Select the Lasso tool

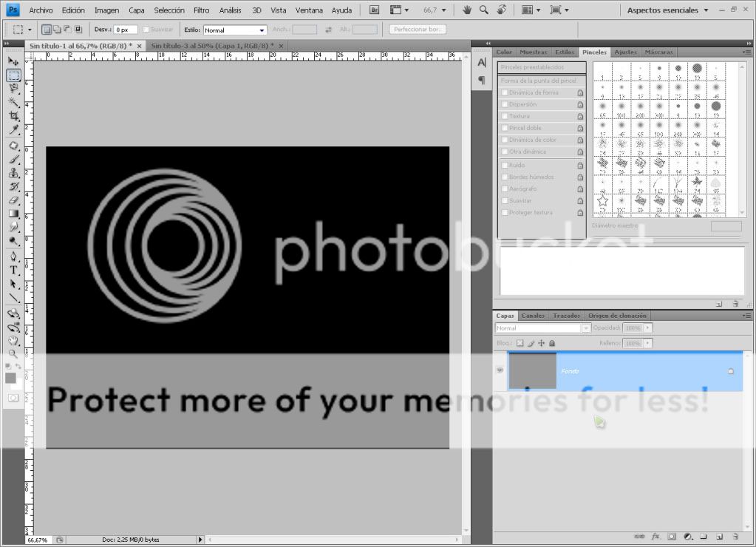click(13, 88)
